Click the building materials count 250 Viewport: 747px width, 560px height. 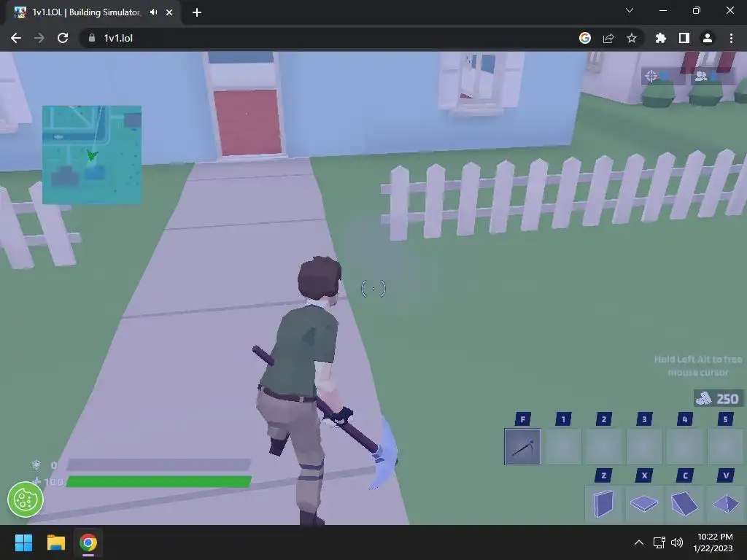[719, 399]
